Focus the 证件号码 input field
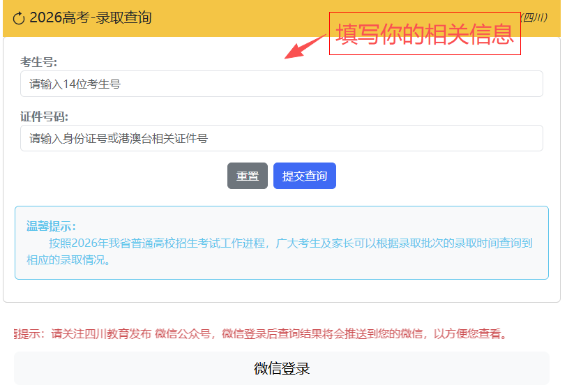 (x=281, y=138)
